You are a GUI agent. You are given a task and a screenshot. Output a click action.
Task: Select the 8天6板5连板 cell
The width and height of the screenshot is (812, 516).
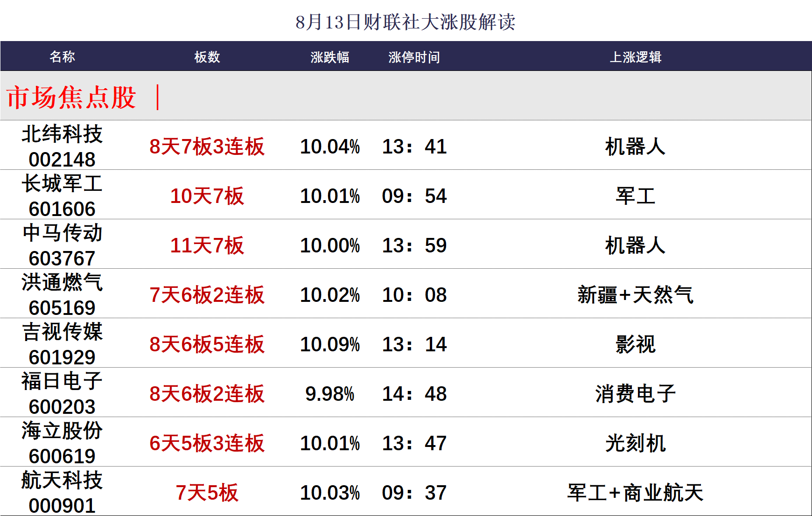pyautogui.click(x=207, y=344)
